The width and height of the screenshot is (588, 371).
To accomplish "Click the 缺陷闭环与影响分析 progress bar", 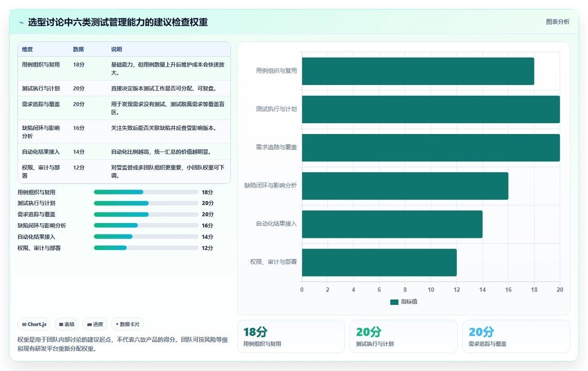I will (146, 225).
